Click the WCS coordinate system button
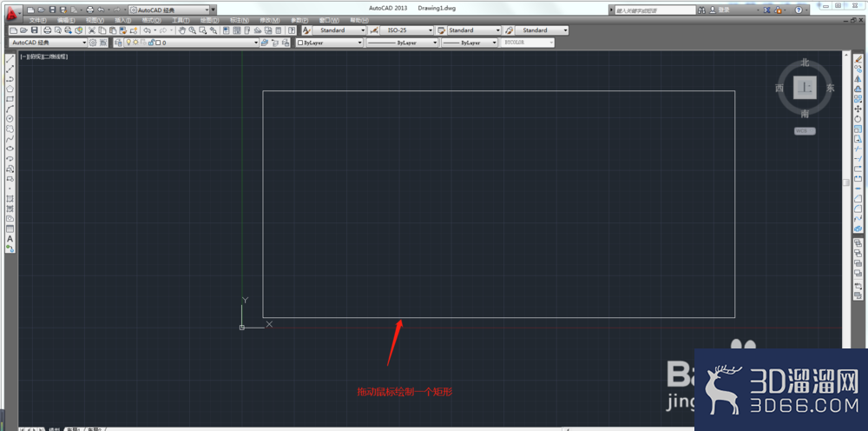Viewport: 868px width, 431px height. pyautogui.click(x=805, y=131)
